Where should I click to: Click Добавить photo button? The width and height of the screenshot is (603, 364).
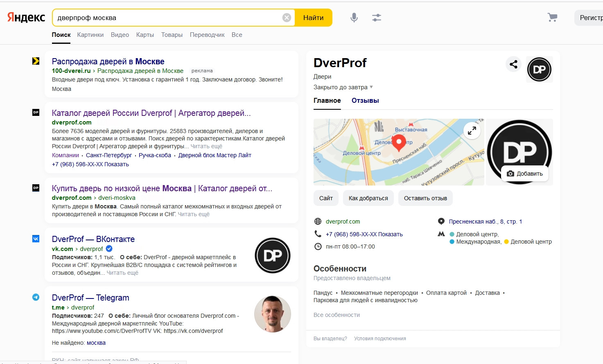coord(525,174)
